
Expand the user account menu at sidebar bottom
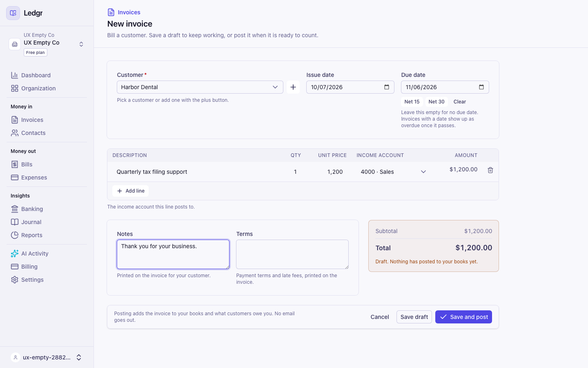point(47,357)
